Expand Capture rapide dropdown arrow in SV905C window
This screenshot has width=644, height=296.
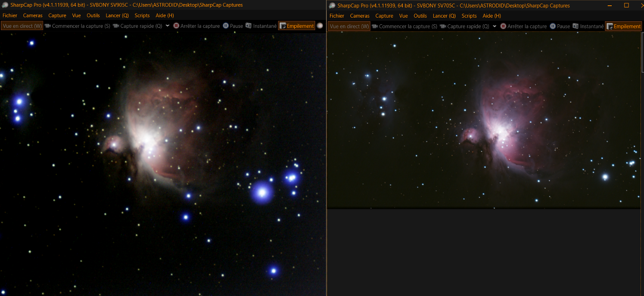(x=168, y=26)
